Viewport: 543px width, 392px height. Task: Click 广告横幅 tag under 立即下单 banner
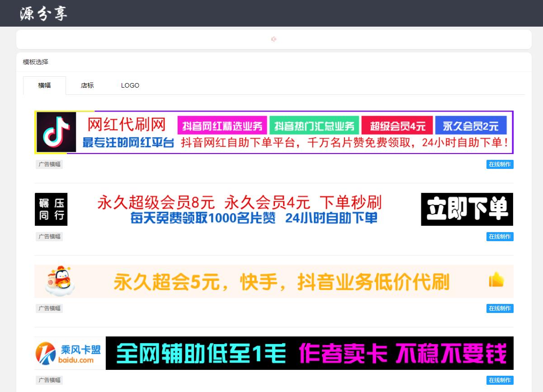click(x=49, y=237)
